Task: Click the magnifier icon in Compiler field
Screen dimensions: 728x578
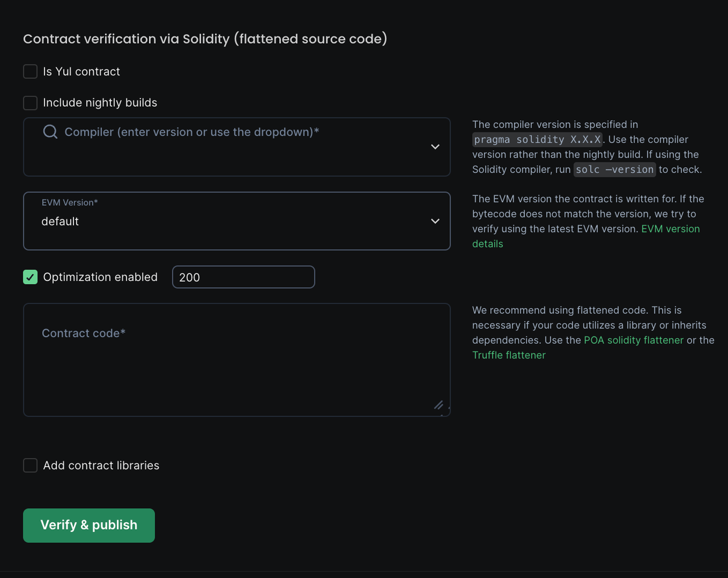Action: pos(50,132)
